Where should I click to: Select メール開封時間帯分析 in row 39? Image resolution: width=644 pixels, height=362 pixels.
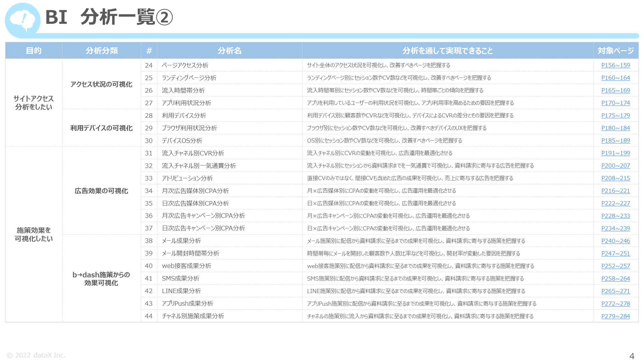(x=191, y=254)
